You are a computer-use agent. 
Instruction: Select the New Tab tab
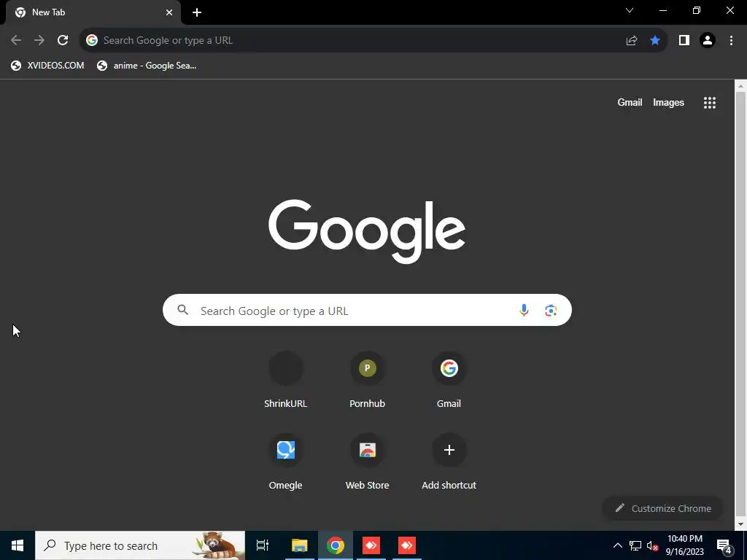click(x=93, y=12)
